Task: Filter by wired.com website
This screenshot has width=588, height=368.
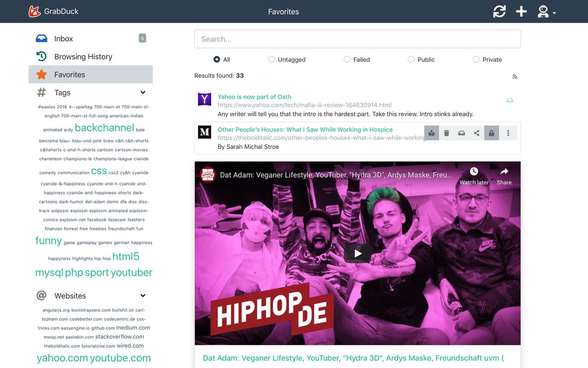Action: 130,345
